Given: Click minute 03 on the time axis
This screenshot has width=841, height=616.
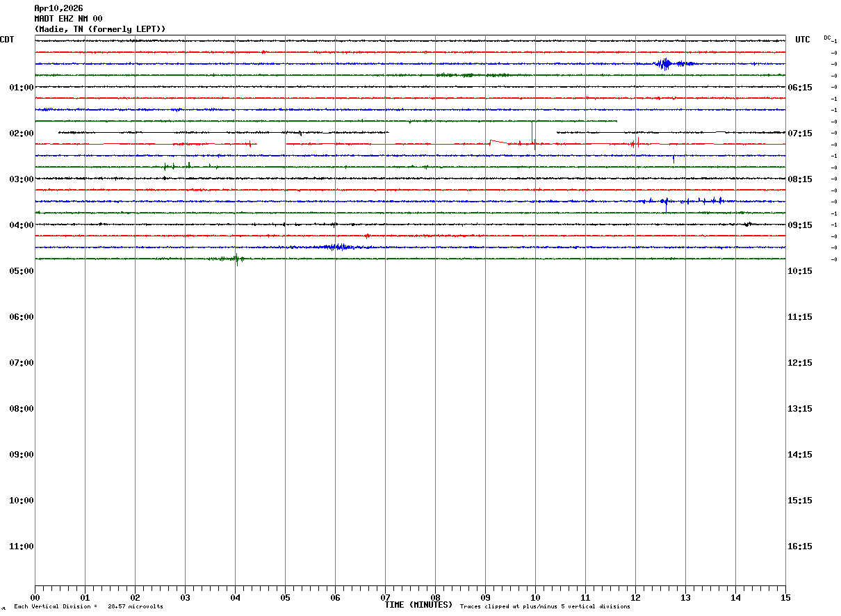Looking at the screenshot, I should point(185,597).
